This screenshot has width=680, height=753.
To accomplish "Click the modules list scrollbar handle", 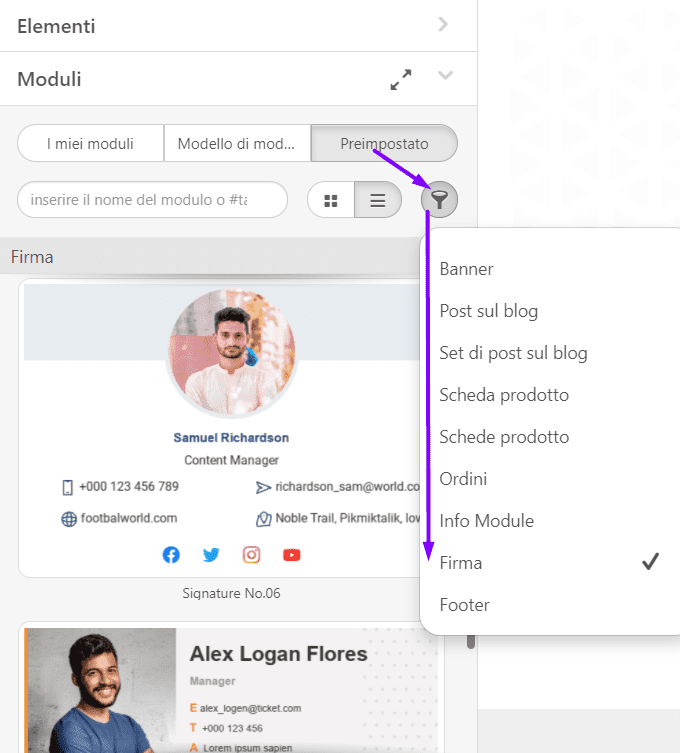I will [471, 642].
